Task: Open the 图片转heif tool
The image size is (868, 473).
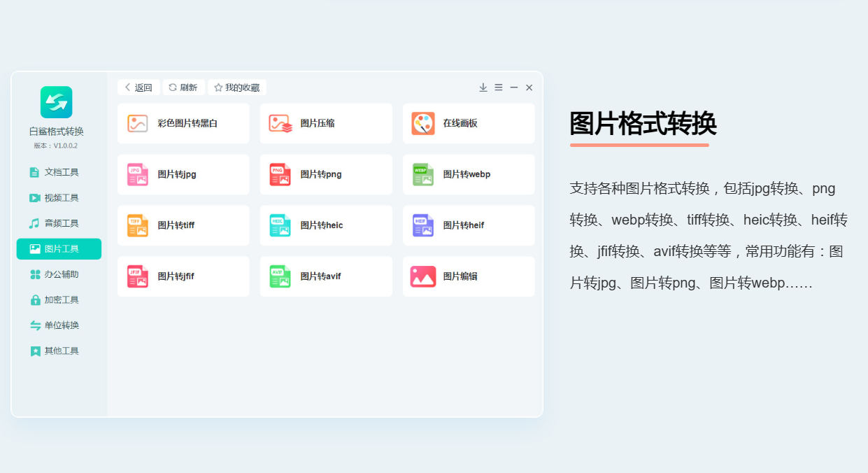Action: pyautogui.click(x=469, y=225)
